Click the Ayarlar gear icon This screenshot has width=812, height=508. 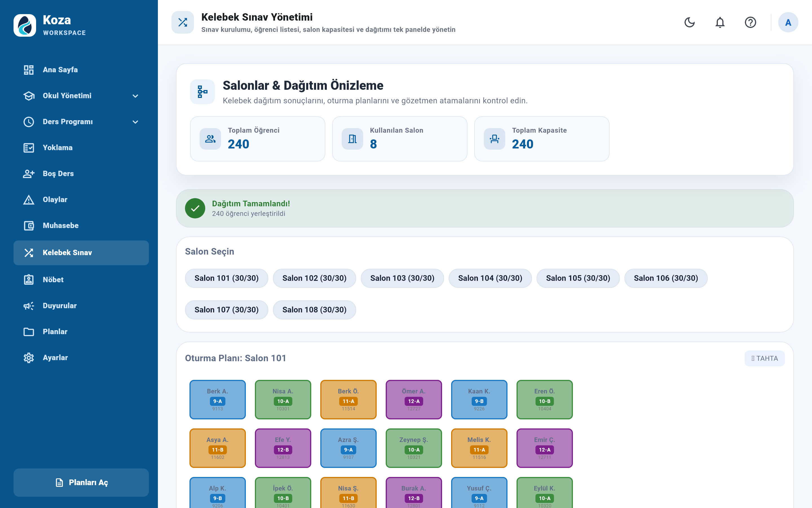[29, 358]
